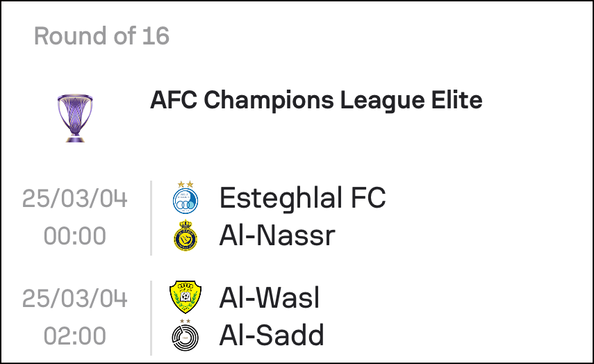
Task: Click the AFC Champions League trophy icon
Action: click(75, 118)
